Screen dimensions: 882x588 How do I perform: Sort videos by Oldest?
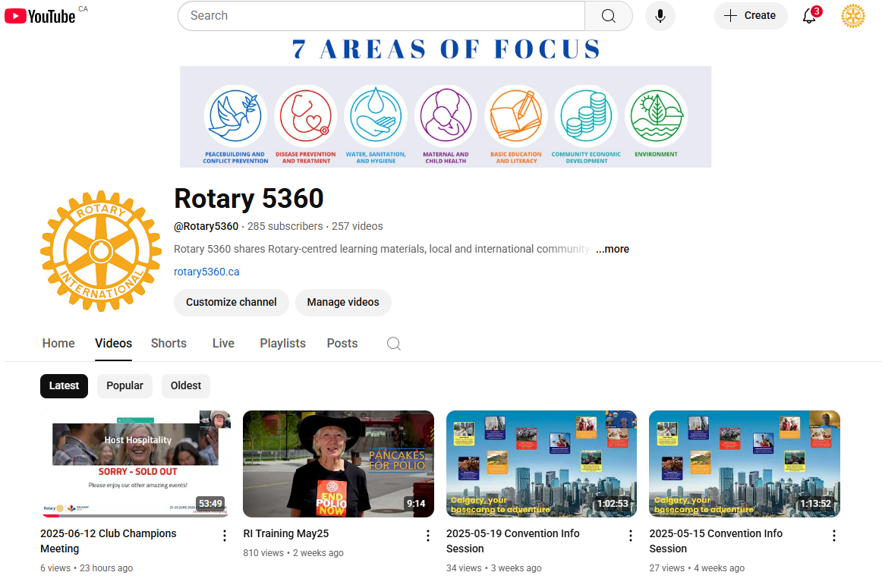click(x=186, y=385)
